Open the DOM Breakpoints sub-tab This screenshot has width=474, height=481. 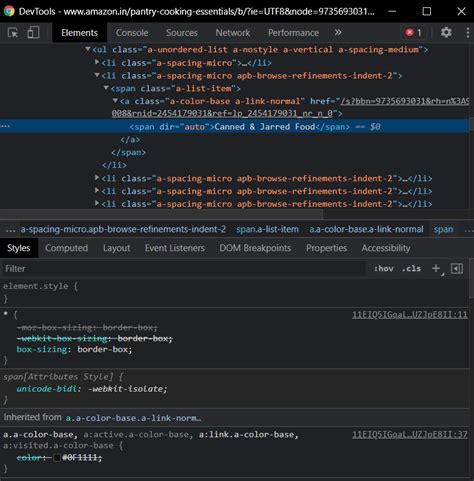[255, 248]
